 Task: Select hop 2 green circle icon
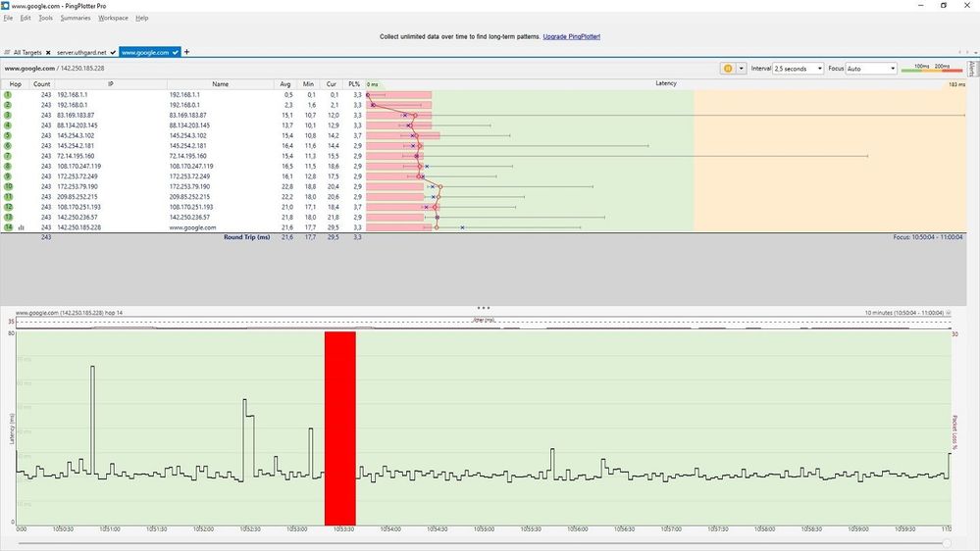click(8, 105)
